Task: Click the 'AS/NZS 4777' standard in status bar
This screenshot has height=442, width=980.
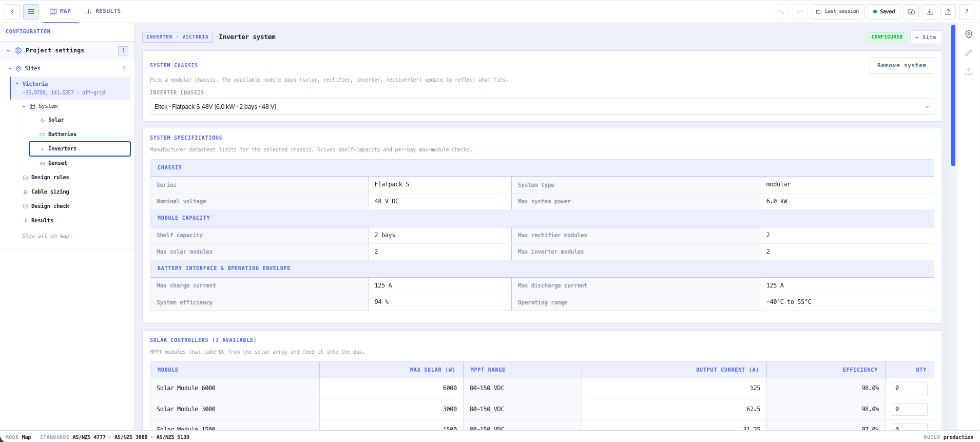Action: (x=89, y=437)
